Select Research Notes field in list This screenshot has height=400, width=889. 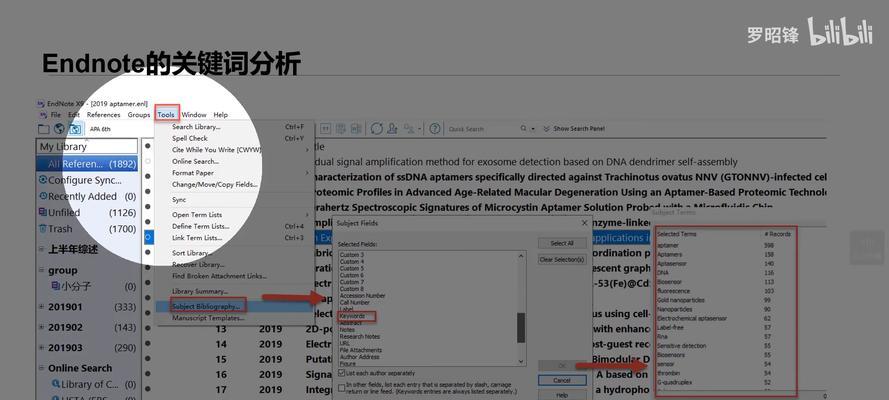coord(359,337)
